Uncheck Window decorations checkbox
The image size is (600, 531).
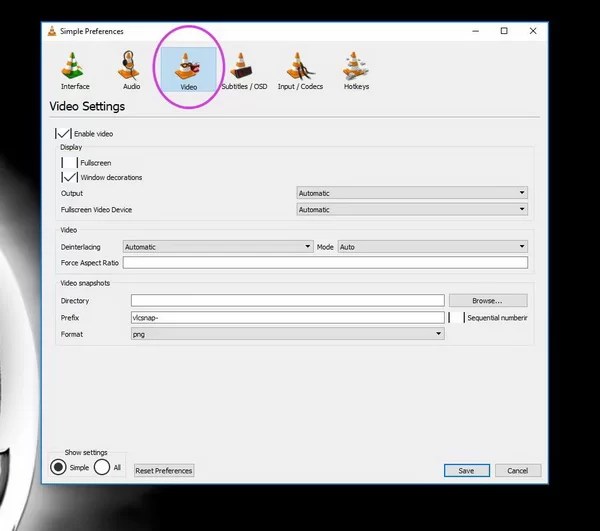[x=69, y=177]
